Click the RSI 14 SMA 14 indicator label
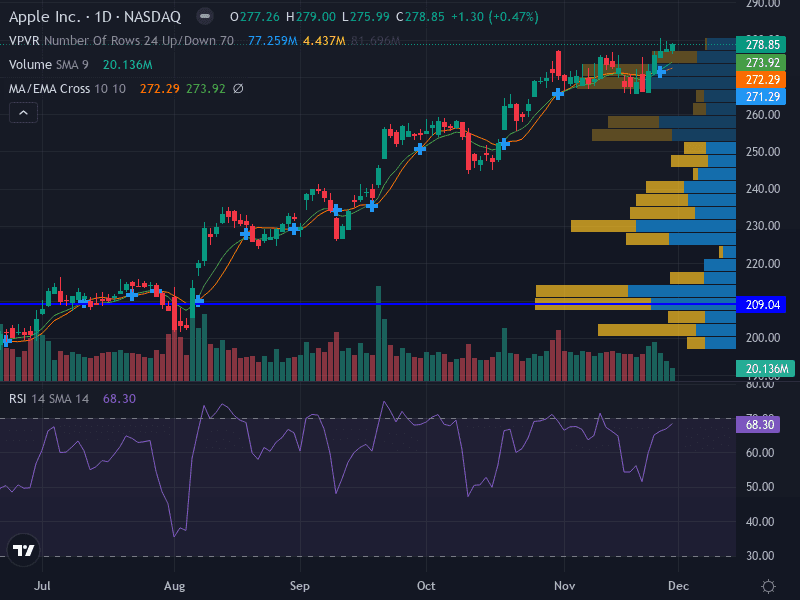Screen dimensions: 800x600 coord(48,398)
